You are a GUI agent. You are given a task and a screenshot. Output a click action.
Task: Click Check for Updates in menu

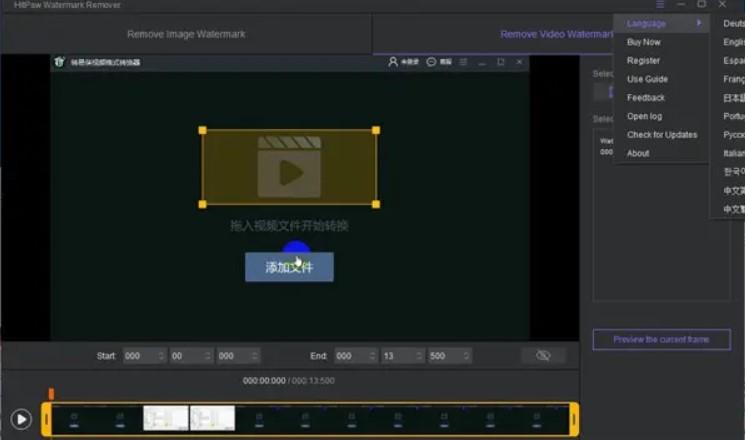[x=662, y=134]
